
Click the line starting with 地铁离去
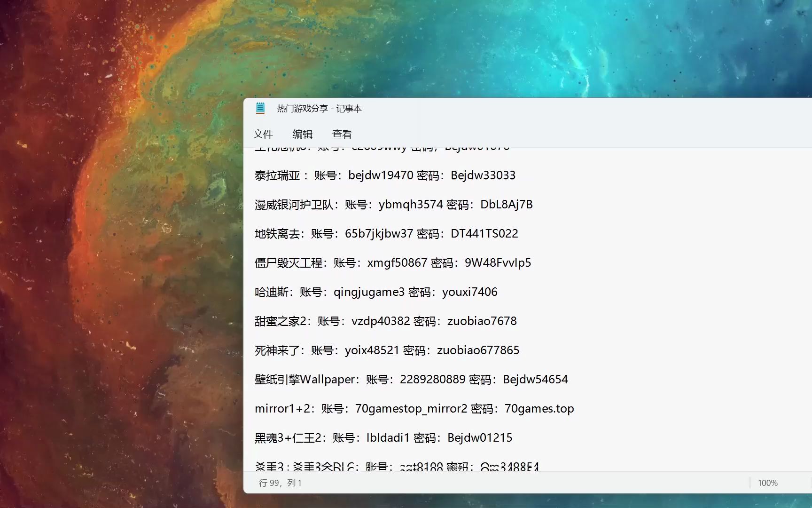pyautogui.click(x=386, y=234)
